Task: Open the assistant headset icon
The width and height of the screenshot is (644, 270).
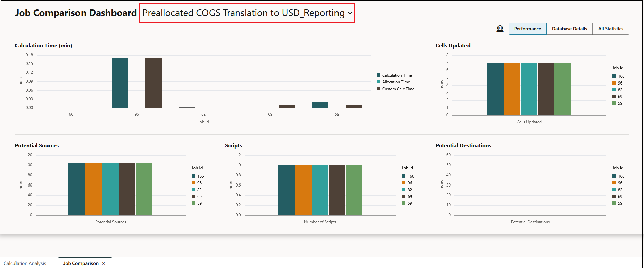Action: click(x=500, y=29)
